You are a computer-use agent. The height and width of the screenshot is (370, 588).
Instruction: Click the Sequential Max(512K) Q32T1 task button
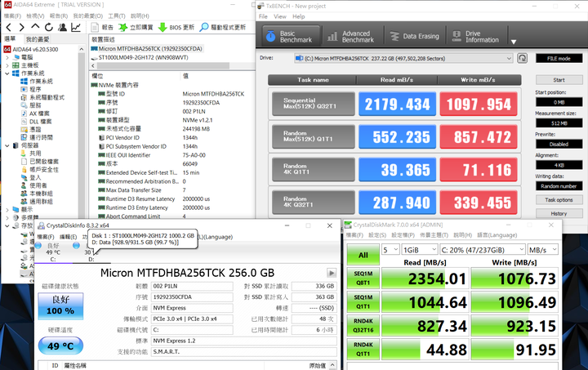tap(313, 104)
